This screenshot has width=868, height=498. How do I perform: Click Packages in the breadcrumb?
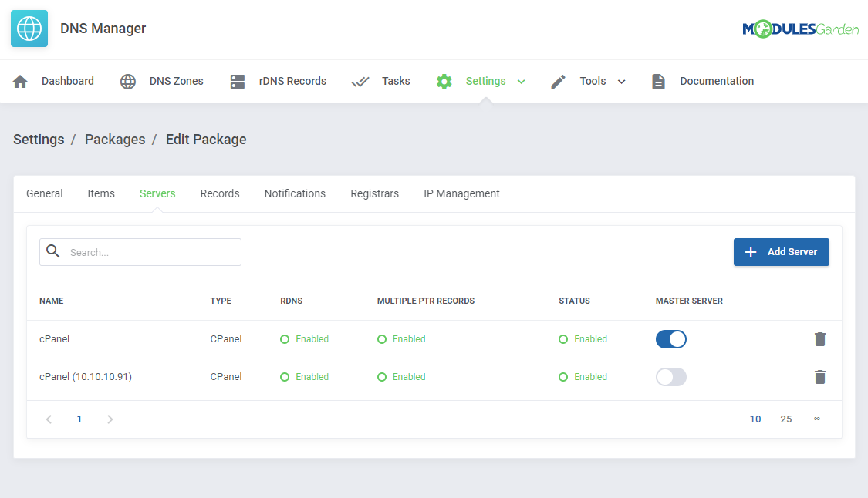click(x=115, y=140)
